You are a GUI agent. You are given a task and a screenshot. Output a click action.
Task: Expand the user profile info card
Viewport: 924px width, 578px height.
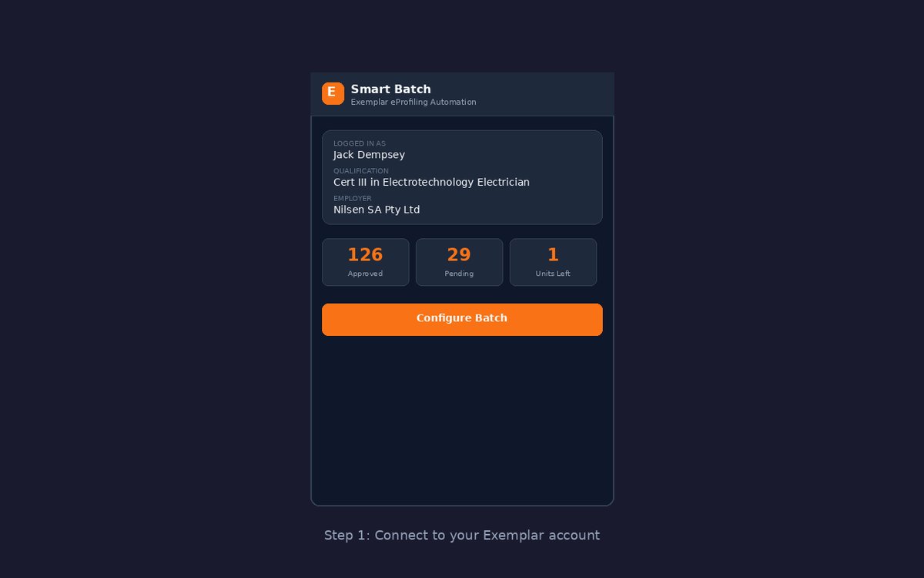[x=462, y=177]
